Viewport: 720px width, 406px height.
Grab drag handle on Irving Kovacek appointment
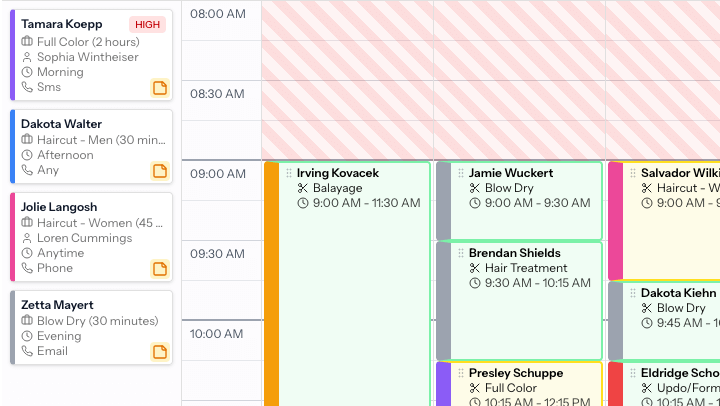289,173
